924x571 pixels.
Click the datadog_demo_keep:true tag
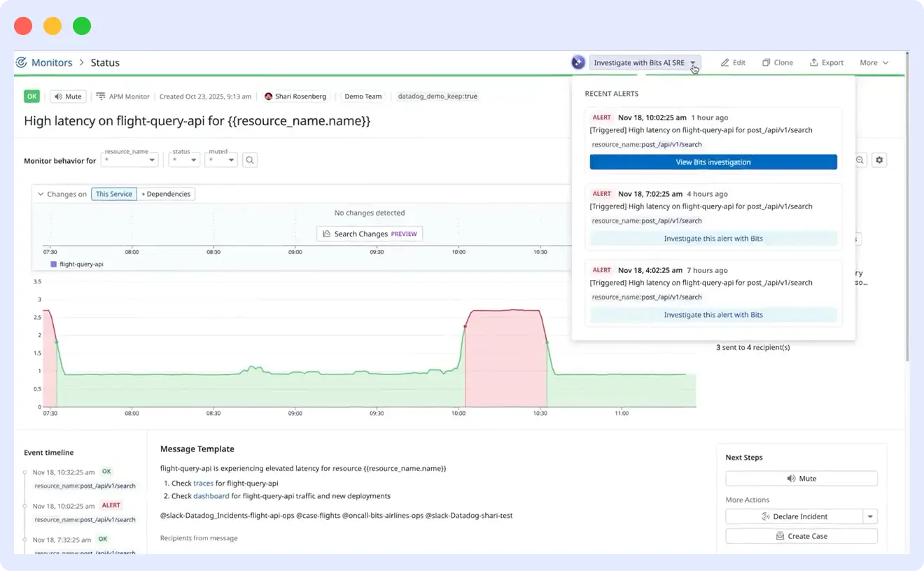437,97
